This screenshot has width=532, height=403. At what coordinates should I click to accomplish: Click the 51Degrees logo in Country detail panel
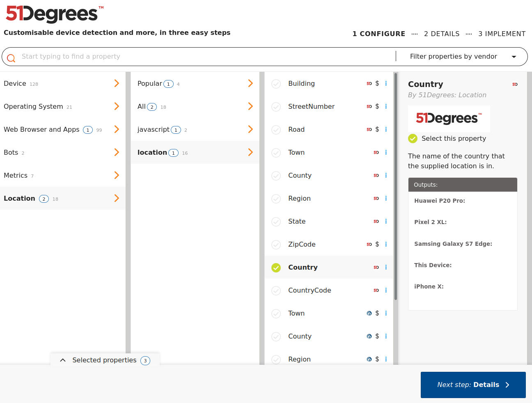[449, 118]
